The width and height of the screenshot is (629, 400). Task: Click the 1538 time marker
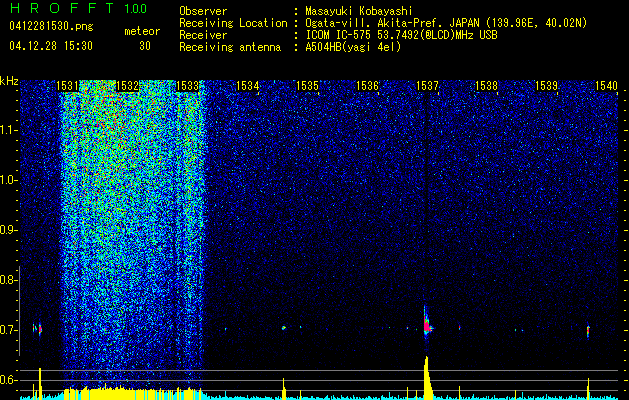[x=487, y=86]
